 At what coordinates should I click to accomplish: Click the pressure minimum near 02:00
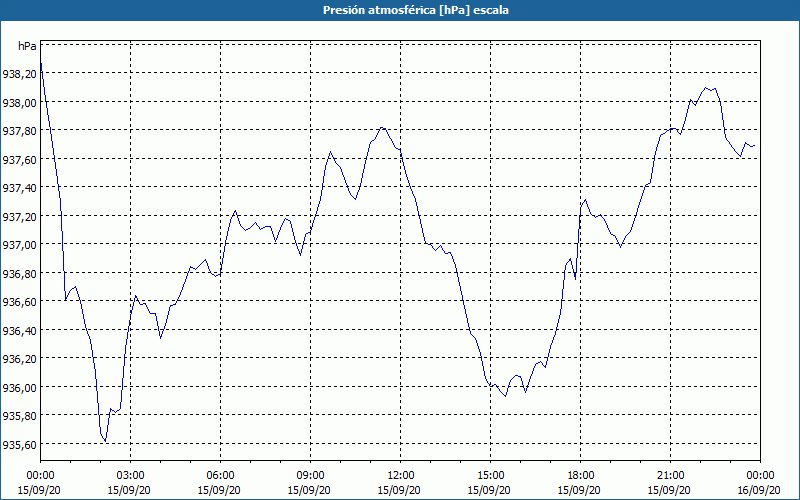(x=105, y=441)
